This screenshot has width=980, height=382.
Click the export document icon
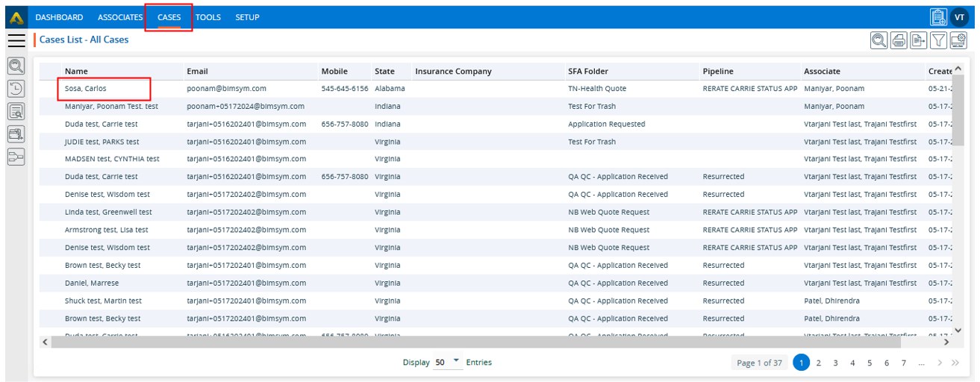(919, 40)
